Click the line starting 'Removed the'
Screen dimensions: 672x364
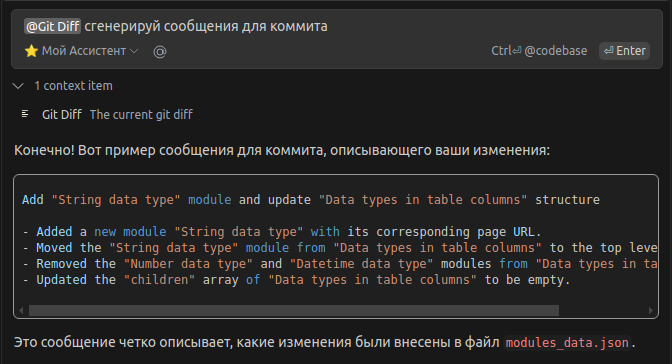click(339, 264)
